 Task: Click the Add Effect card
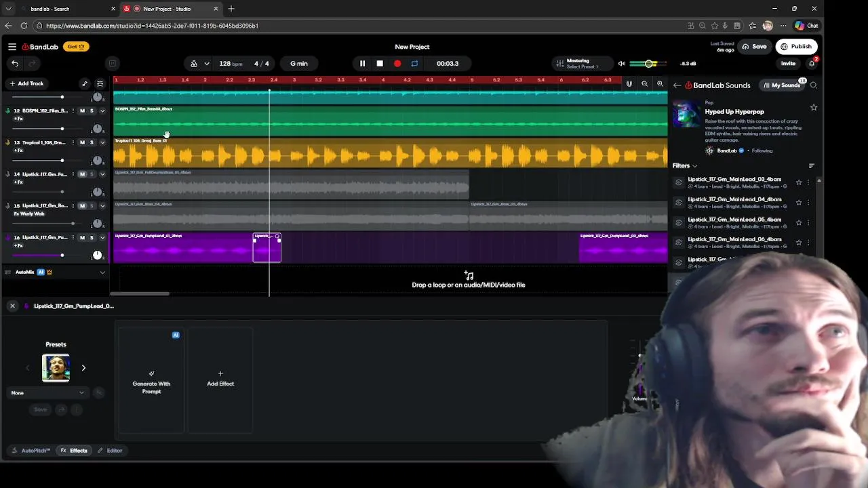point(220,380)
